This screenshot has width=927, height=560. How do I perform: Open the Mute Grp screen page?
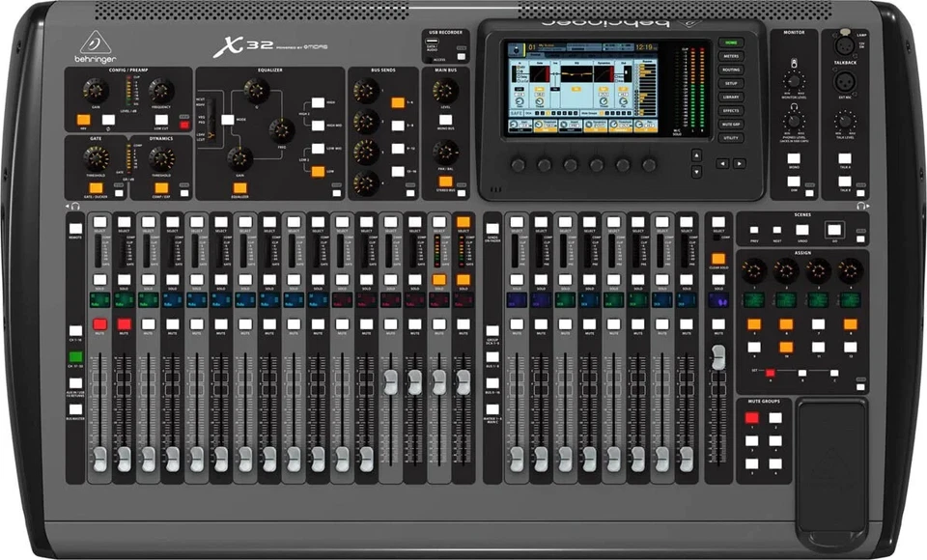coord(731,124)
